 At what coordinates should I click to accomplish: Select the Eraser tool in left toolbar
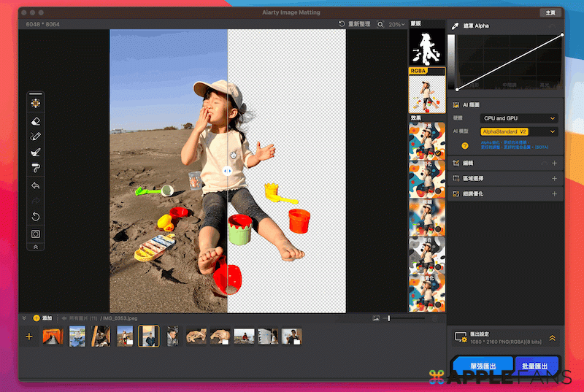(x=36, y=120)
